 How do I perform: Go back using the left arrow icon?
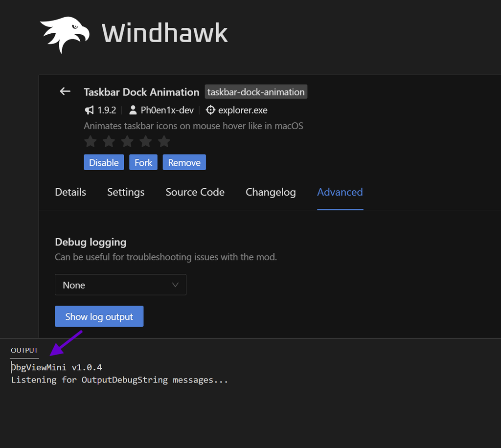[x=65, y=91]
